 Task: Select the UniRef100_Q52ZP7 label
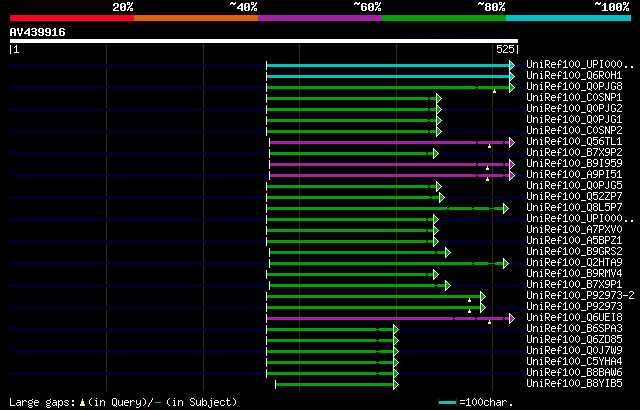click(x=574, y=197)
